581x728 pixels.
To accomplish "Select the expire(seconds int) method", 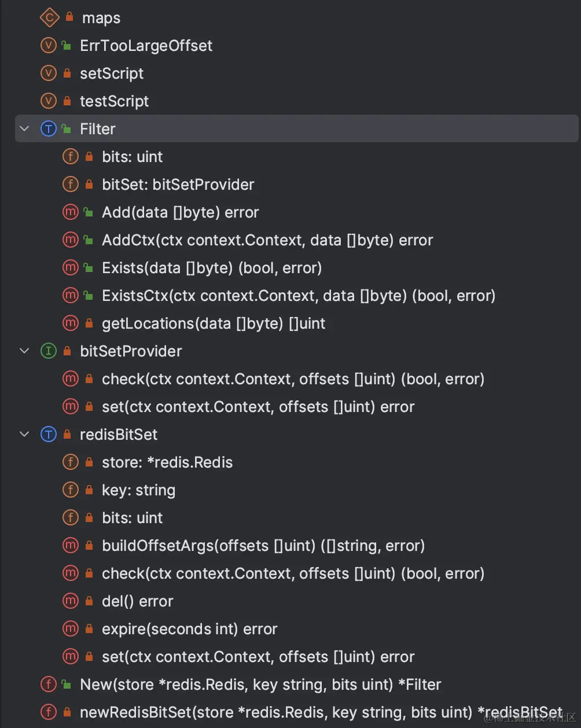I will click(x=189, y=629).
